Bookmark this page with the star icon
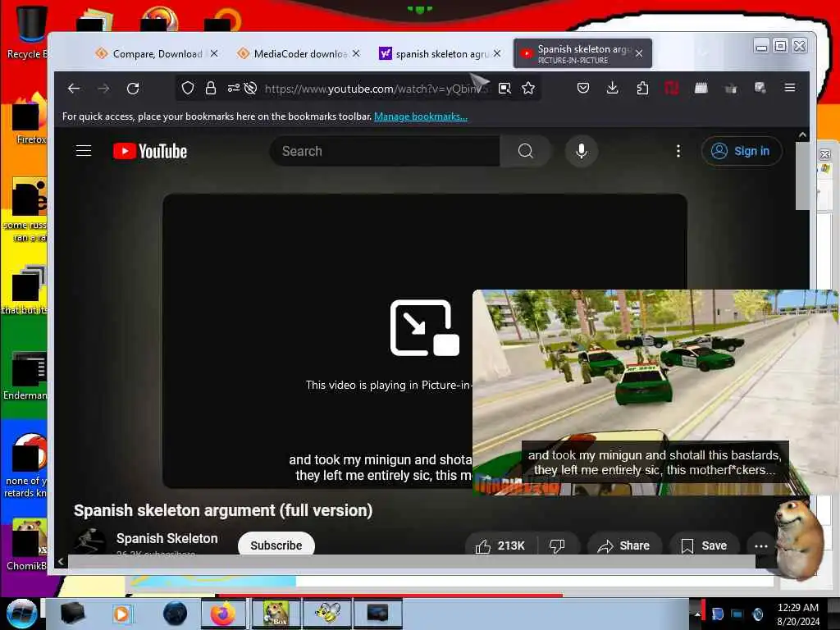This screenshot has width=840, height=630. pos(528,88)
